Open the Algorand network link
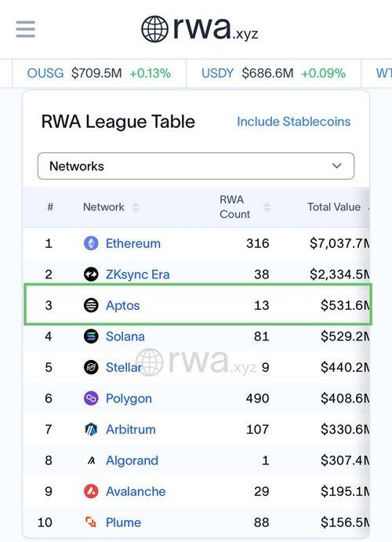Screen dimensions: 392x542 click(132, 460)
